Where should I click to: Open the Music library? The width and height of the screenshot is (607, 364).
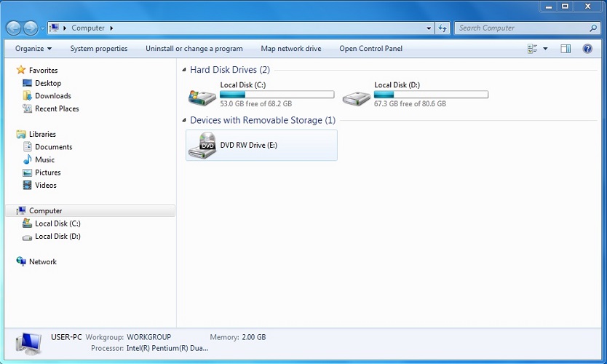tap(45, 159)
